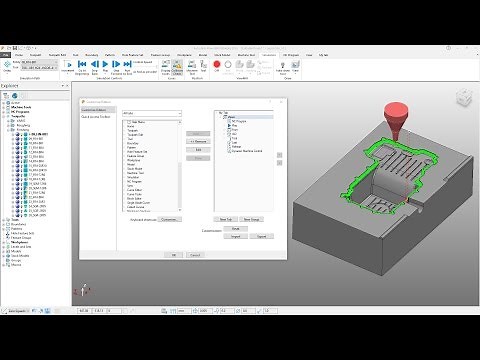Screen dimensions: 480x360
Task: Open the Increment simulation option
Action: click(68, 66)
